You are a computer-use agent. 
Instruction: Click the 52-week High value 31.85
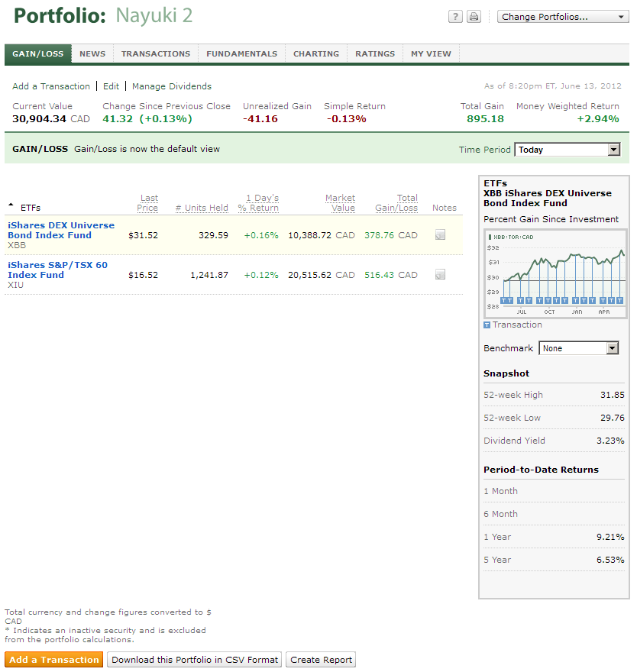612,395
